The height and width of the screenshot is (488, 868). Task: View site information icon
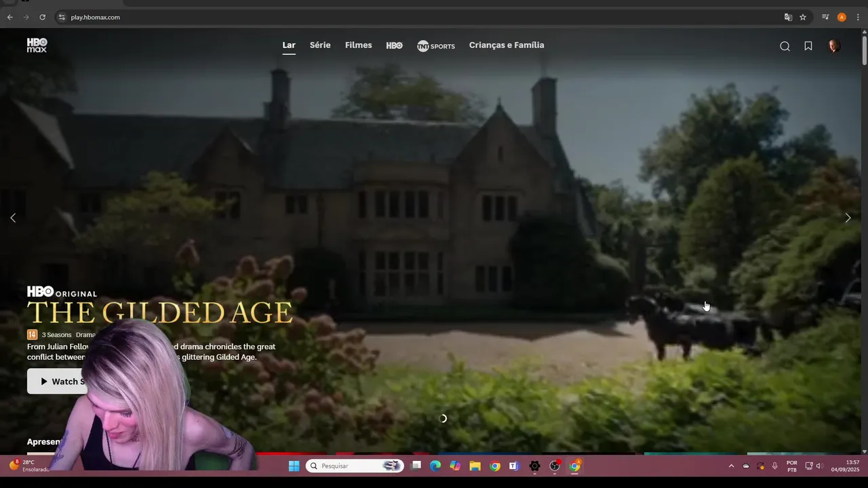click(x=62, y=17)
